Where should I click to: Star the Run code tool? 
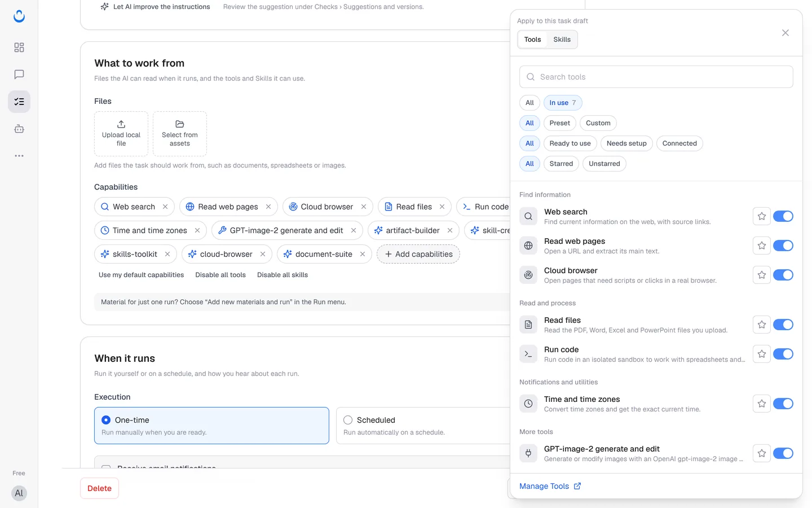tap(761, 354)
